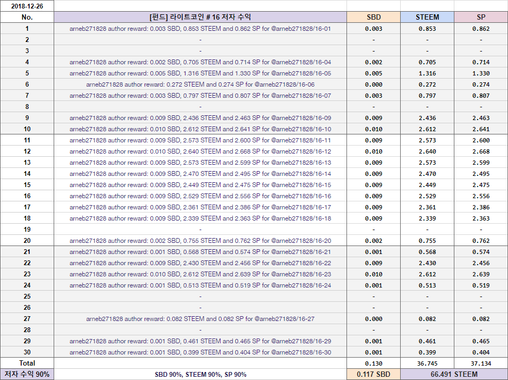
Task: Click the author reward text for 16-12
Action: click(x=200, y=151)
